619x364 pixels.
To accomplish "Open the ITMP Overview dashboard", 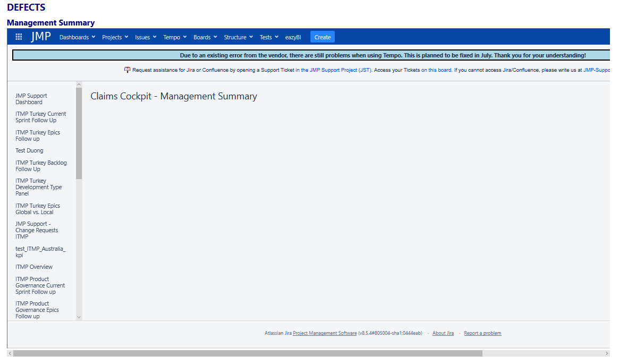I will click(x=34, y=267).
